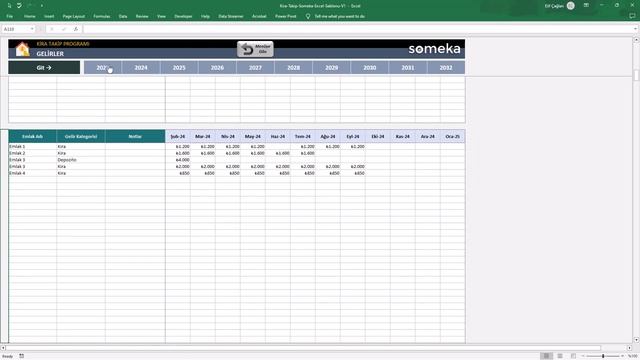Viewport: 640px width, 360px height.
Task: Open the Formulas ribbon tab
Action: click(102, 16)
